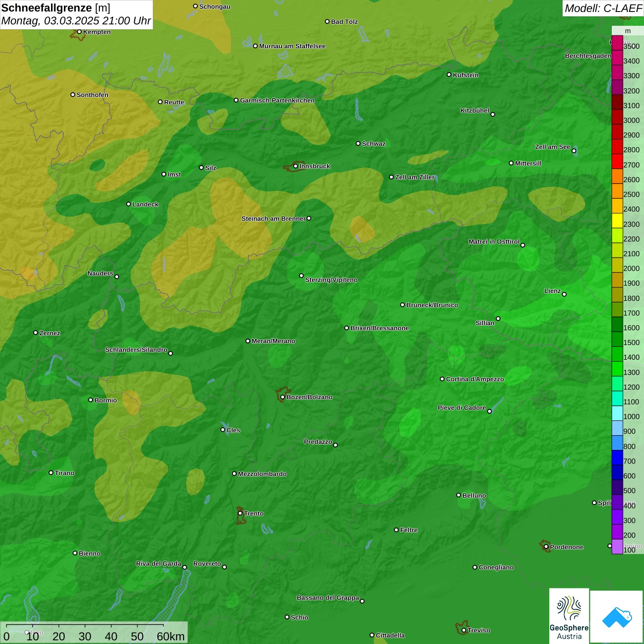Click the Riva del Garda label
This screenshot has height=644, width=644.
(x=159, y=563)
